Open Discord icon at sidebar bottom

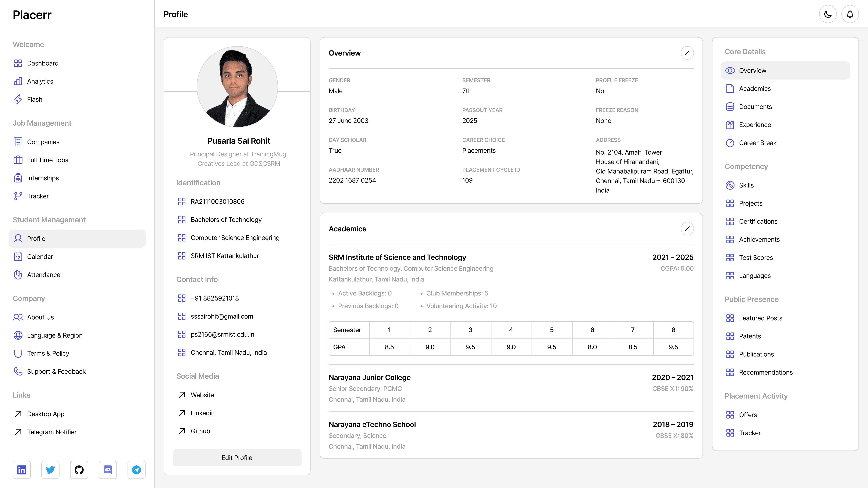pos(108,470)
